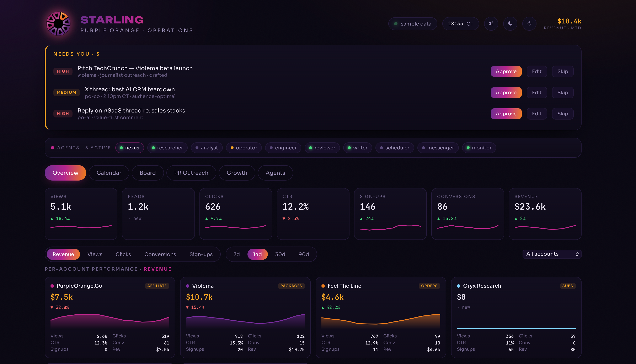Click the PACKAGES badge on Violema
Image resolution: width=636 pixels, height=364 pixels.
(291, 286)
